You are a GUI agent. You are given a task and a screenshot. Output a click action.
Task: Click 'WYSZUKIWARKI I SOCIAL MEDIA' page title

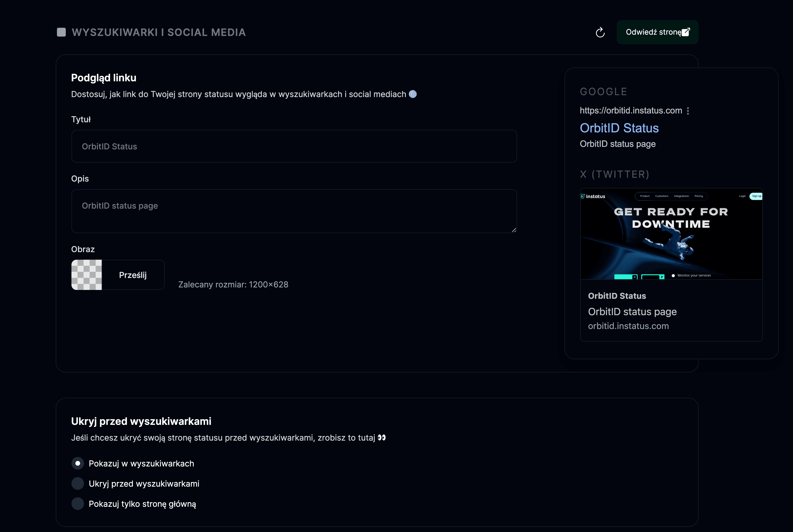(159, 32)
